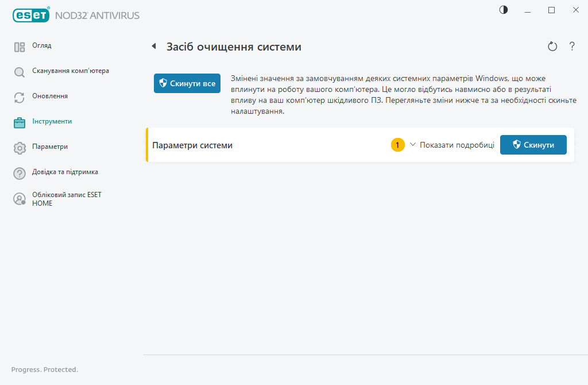This screenshot has height=385, width=588.
Task: Open Параметри settings via gear icon
Action: (20, 147)
